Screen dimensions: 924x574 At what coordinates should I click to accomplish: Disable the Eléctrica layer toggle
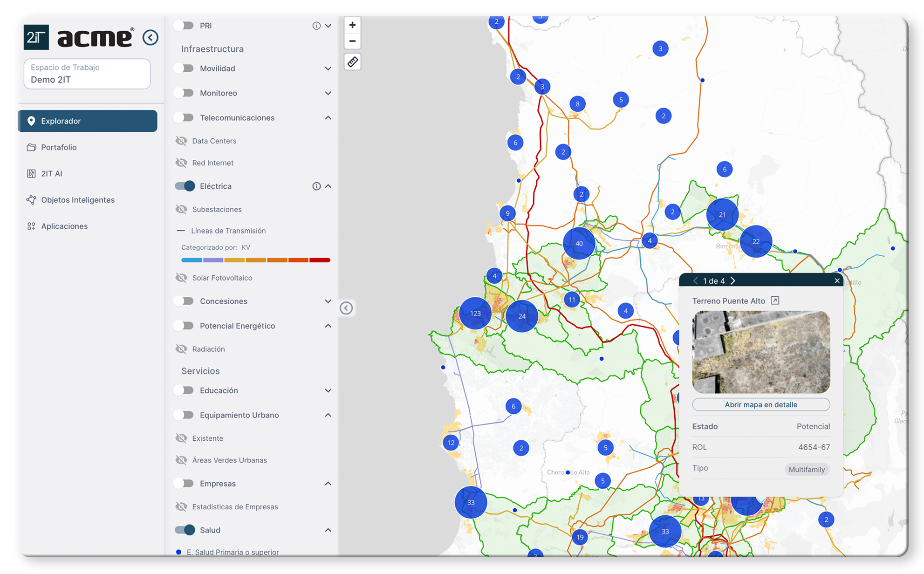click(x=185, y=186)
